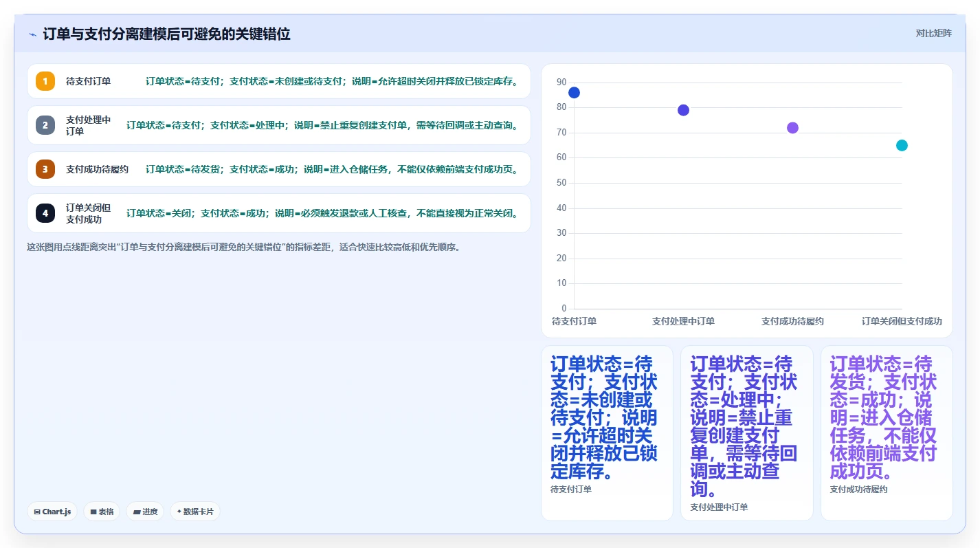Click the description mentioning 禁止重复创建支付单

[x=323, y=125]
